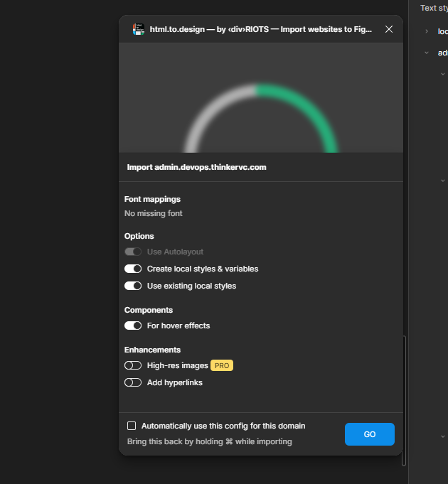Image resolution: width=448 pixels, height=484 pixels.
Task: Click the Text styles heading in right panel
Action: [x=434, y=8]
